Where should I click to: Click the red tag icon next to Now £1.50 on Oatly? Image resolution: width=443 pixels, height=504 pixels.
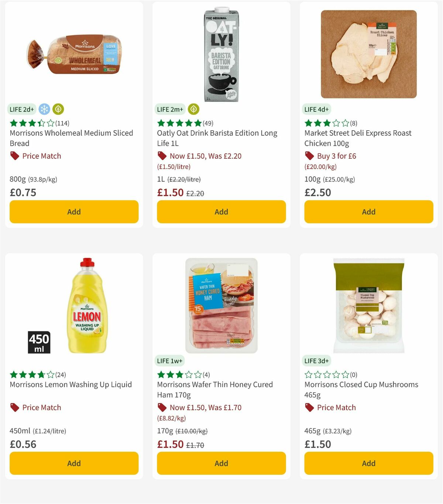[162, 156]
